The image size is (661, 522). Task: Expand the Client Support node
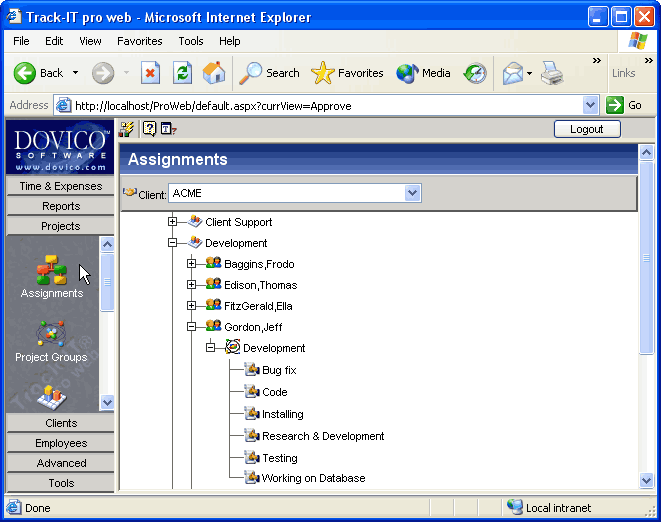[x=172, y=221]
